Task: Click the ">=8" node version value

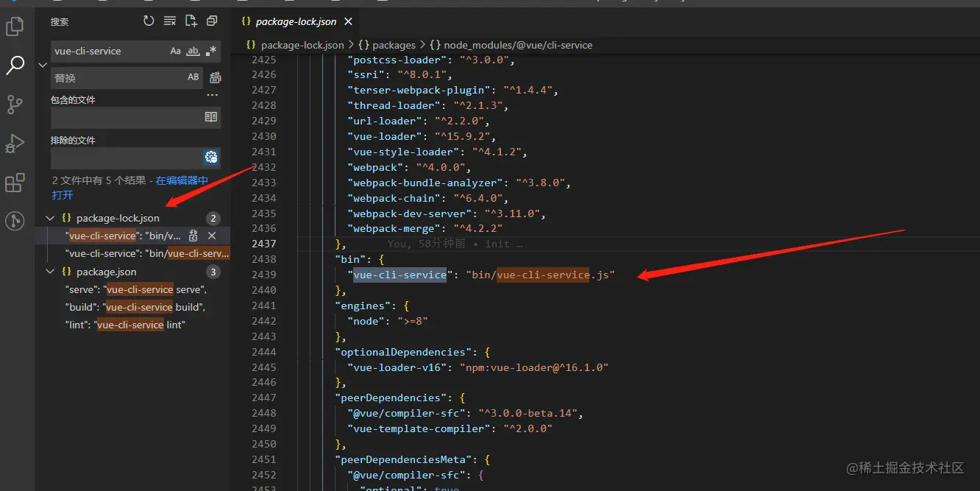Action: pos(412,321)
